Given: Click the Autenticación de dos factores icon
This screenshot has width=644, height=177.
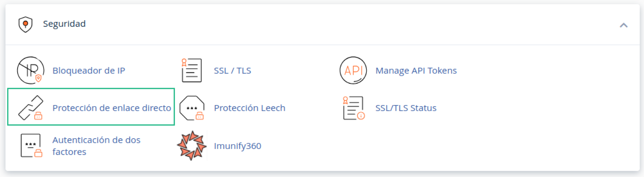Looking at the screenshot, I should pos(31,146).
